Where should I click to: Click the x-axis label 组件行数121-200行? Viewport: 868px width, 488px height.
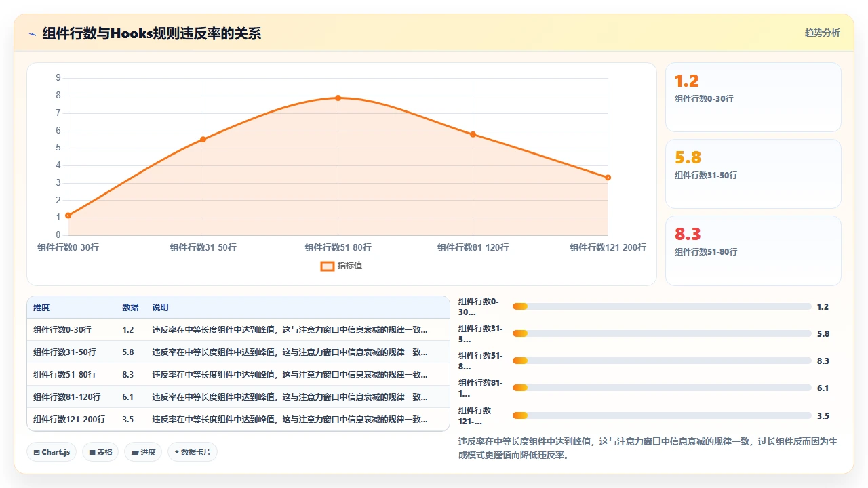608,248
